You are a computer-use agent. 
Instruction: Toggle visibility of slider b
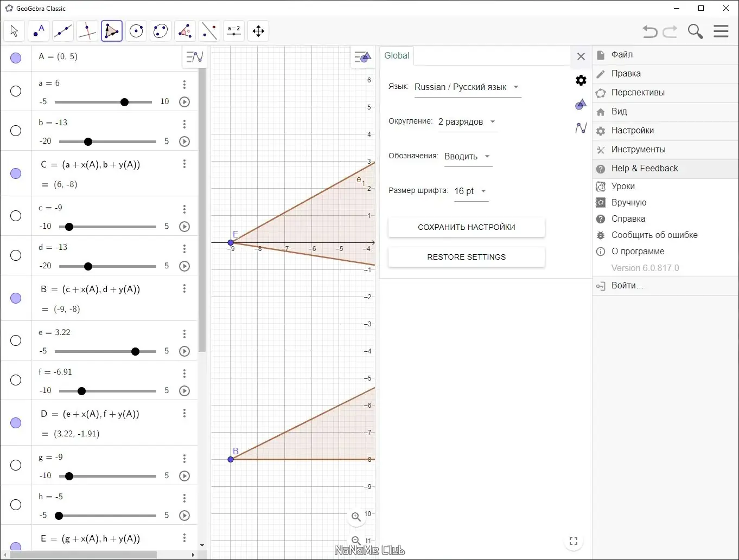pyautogui.click(x=16, y=131)
